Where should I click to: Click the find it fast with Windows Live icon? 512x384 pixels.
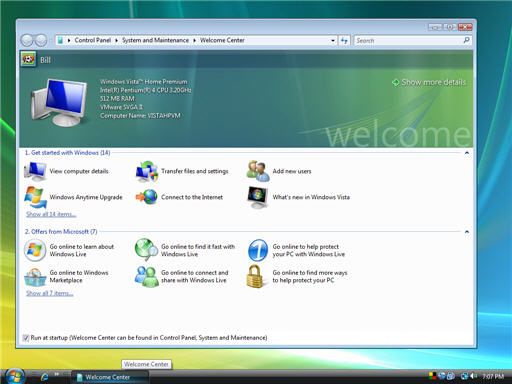146,250
